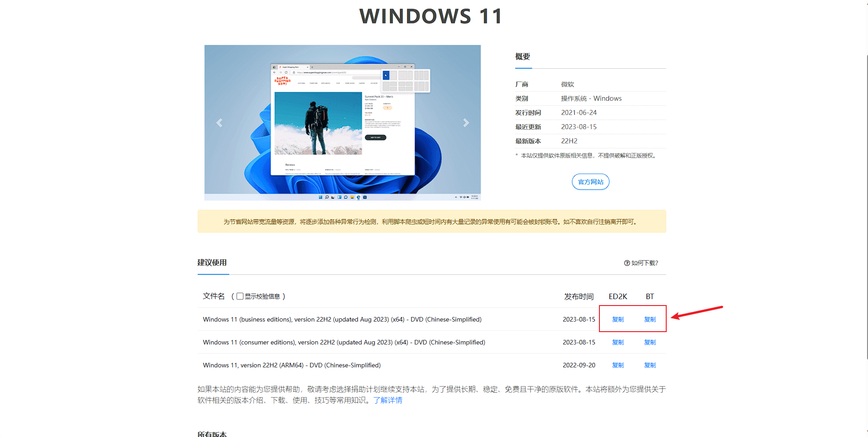
Task: Click the 官方网站 button
Action: tap(590, 182)
